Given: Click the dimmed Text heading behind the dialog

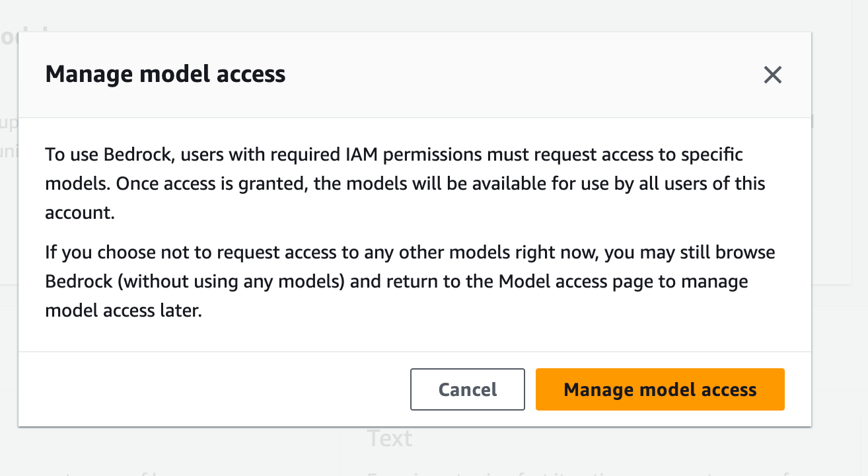Looking at the screenshot, I should coord(390,438).
